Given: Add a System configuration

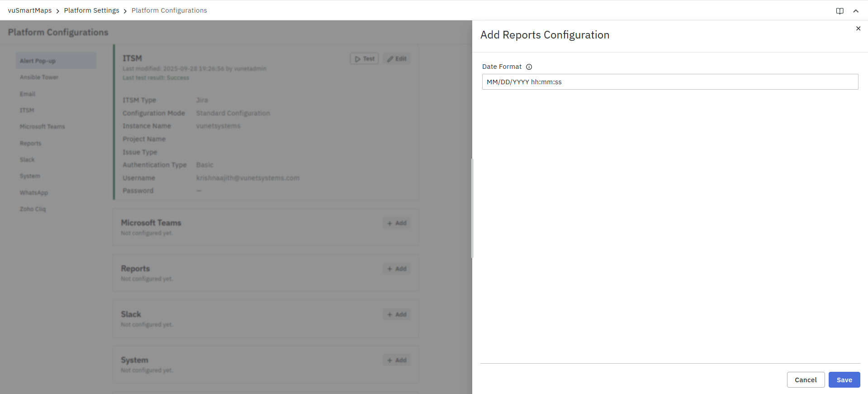Looking at the screenshot, I should [397, 360].
